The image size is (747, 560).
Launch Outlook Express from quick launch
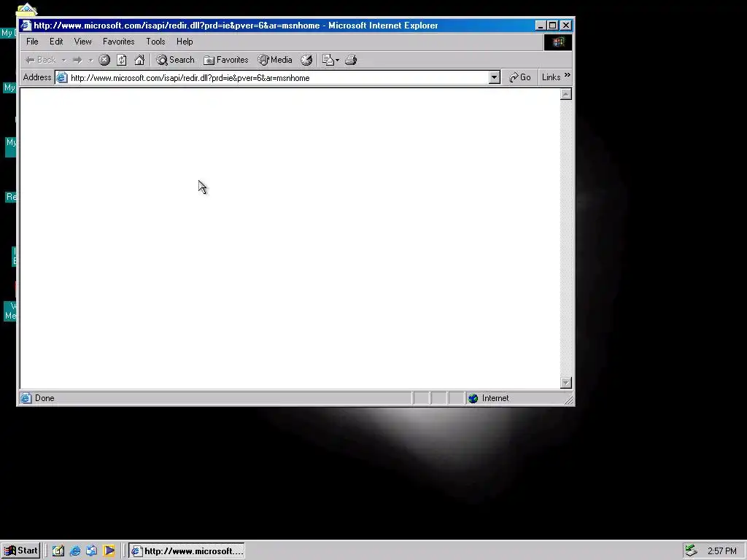(x=91, y=551)
